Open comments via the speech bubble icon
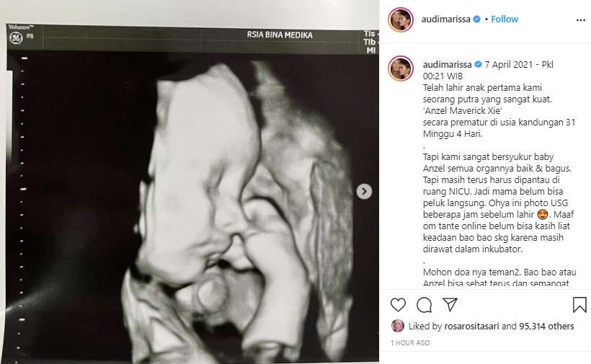The width and height of the screenshot is (591, 364). 421,305
